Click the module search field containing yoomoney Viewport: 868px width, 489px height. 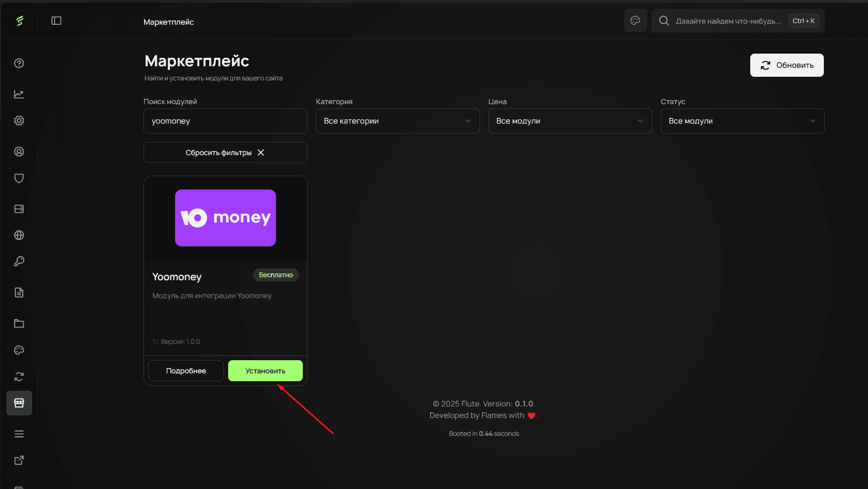click(225, 121)
